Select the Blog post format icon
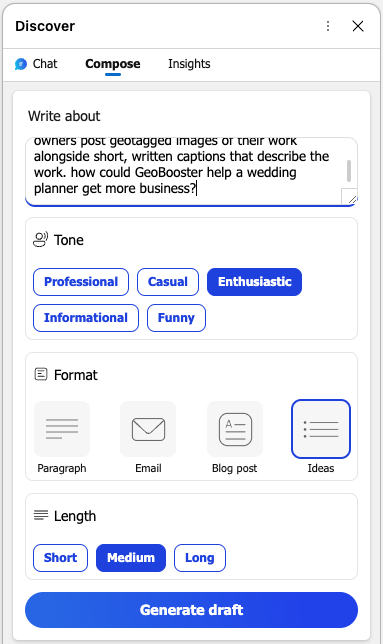Viewport: 383px width, 644px height. coord(235,429)
